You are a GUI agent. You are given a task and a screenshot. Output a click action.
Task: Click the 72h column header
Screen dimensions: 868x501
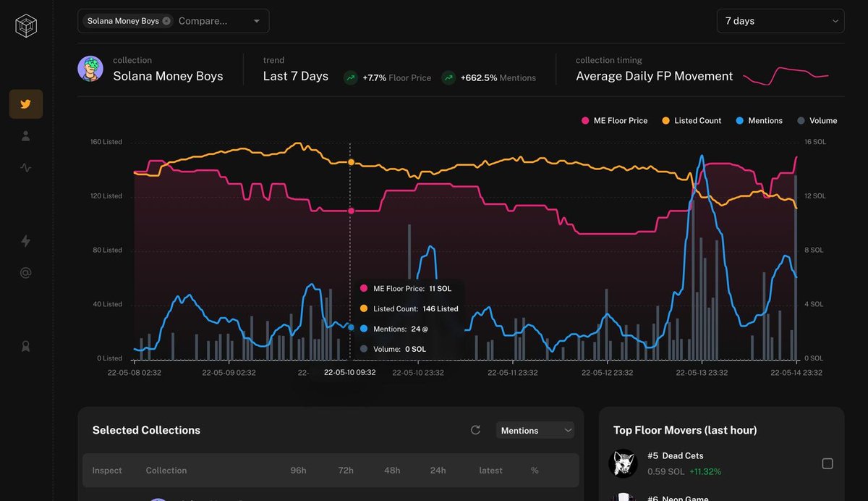coord(346,471)
